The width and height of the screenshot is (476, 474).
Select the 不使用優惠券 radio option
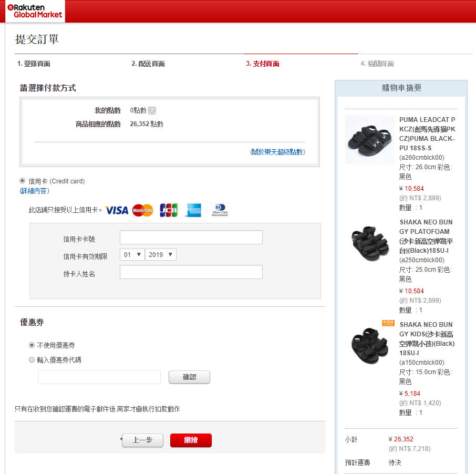(x=32, y=345)
